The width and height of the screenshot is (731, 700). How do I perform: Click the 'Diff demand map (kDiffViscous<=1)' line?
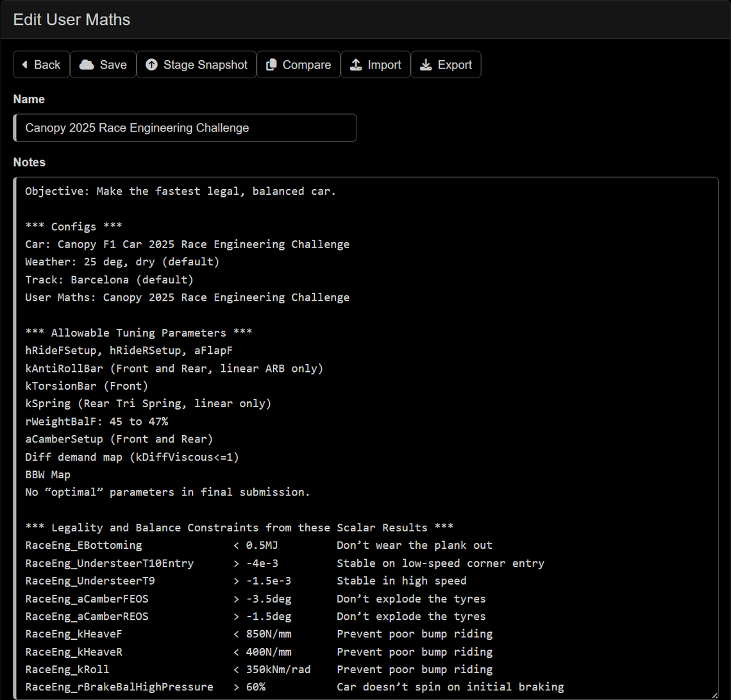click(132, 457)
